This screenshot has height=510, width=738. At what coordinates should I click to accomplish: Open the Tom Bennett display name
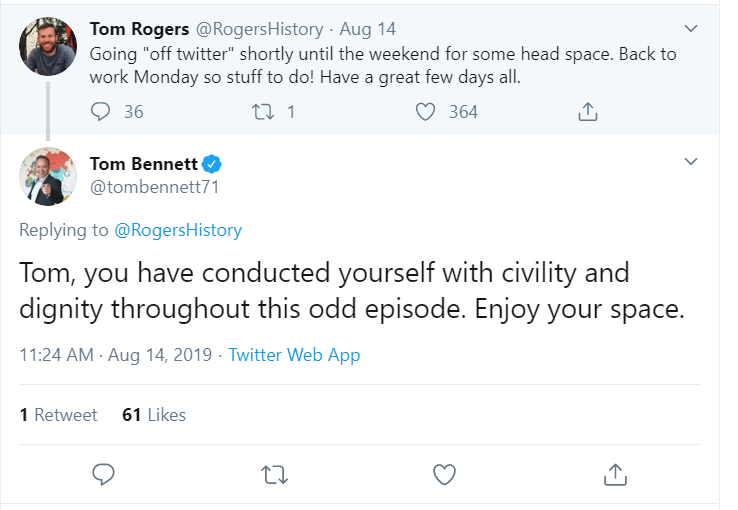pyautogui.click(x=144, y=163)
